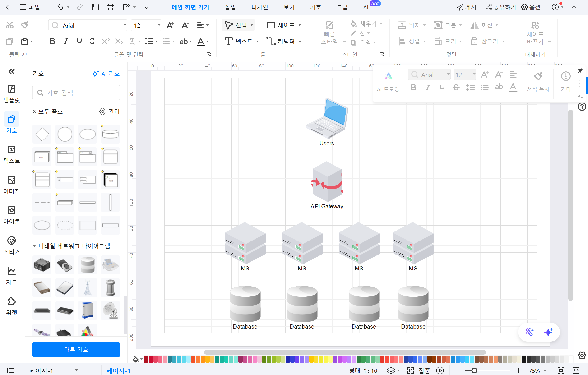The image size is (588, 375).
Task: Switch to the 삽입 tab
Action: click(x=230, y=7)
